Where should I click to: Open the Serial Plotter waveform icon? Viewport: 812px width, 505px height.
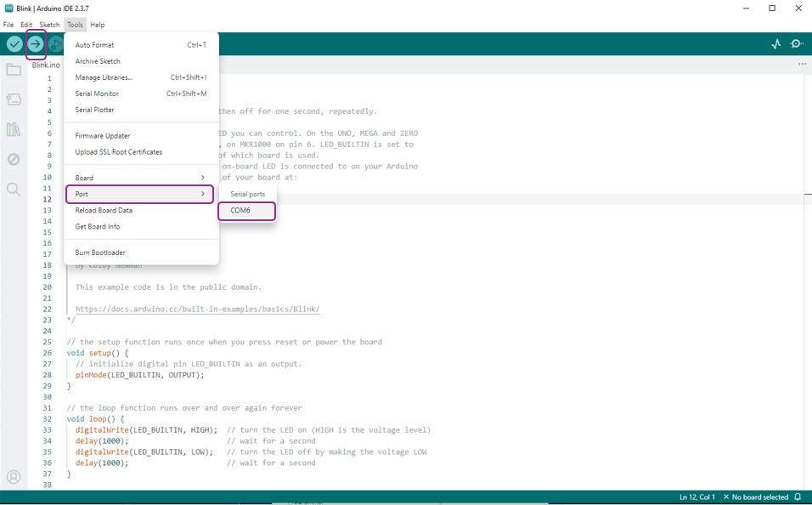point(775,44)
